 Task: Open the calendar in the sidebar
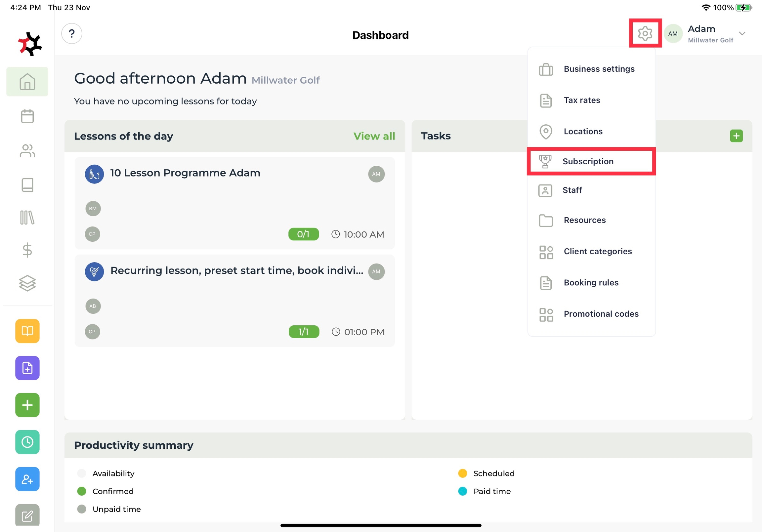tap(27, 116)
